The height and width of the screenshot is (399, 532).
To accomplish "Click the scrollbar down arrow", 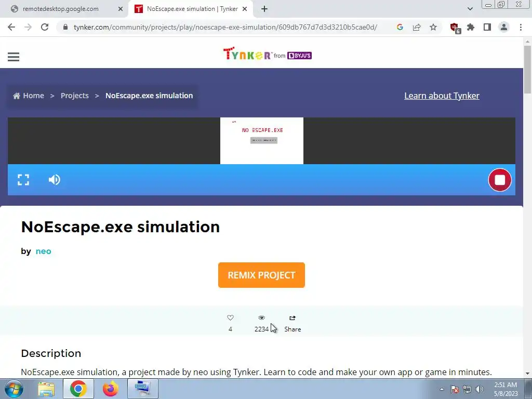I will (527, 374).
